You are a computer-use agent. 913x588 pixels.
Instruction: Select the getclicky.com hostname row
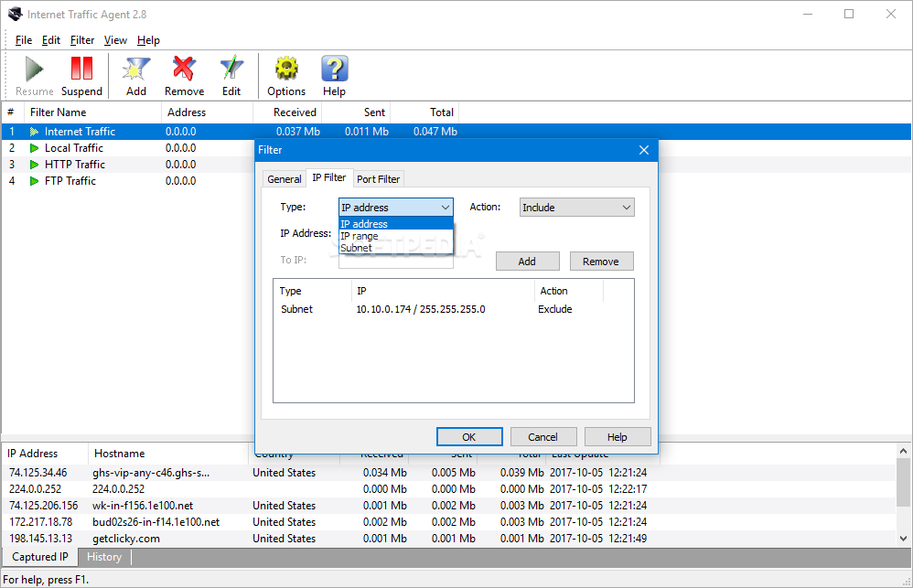click(448, 539)
